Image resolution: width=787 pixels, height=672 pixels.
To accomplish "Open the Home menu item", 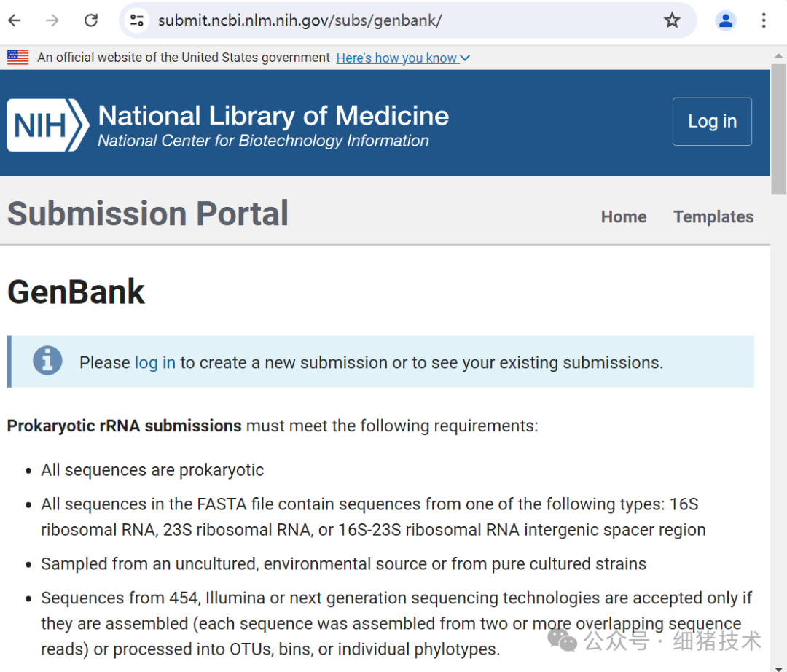I will [623, 216].
